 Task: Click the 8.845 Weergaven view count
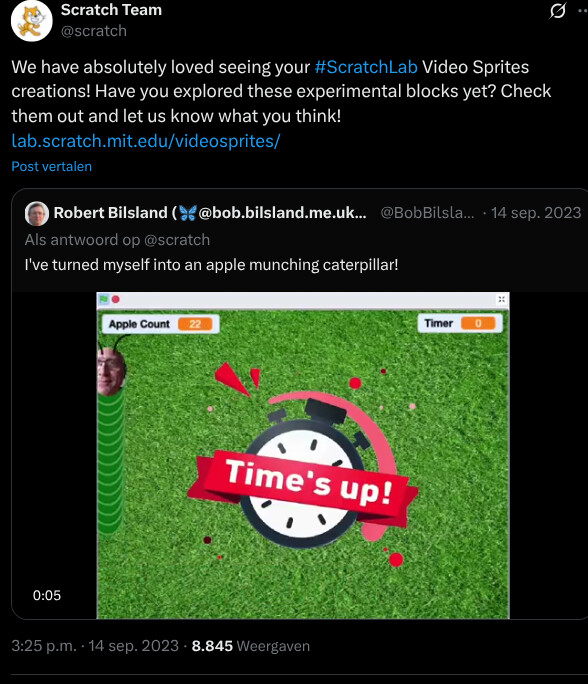point(251,646)
